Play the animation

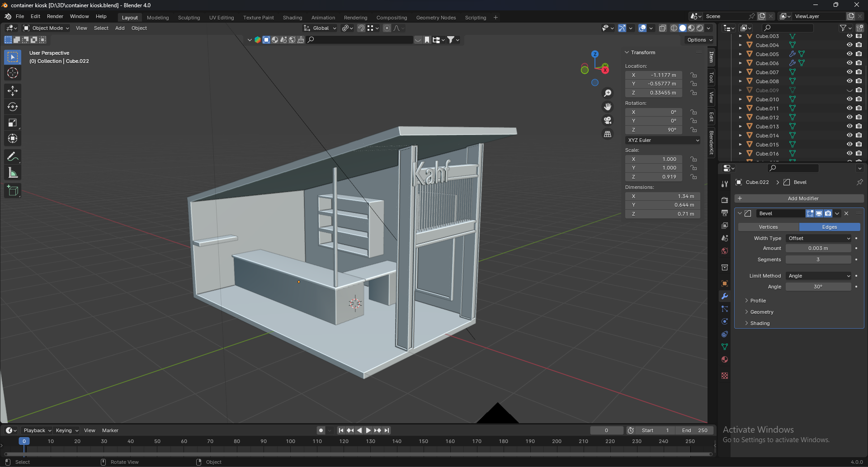point(368,430)
